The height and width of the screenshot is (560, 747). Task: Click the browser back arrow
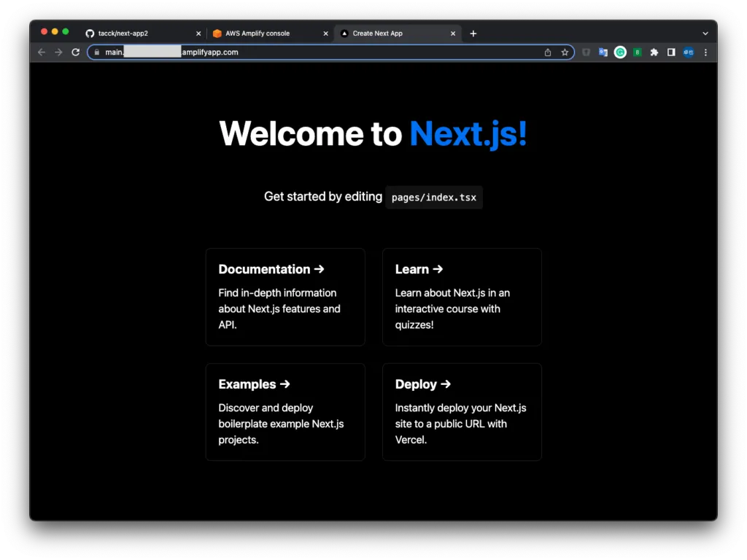[42, 52]
